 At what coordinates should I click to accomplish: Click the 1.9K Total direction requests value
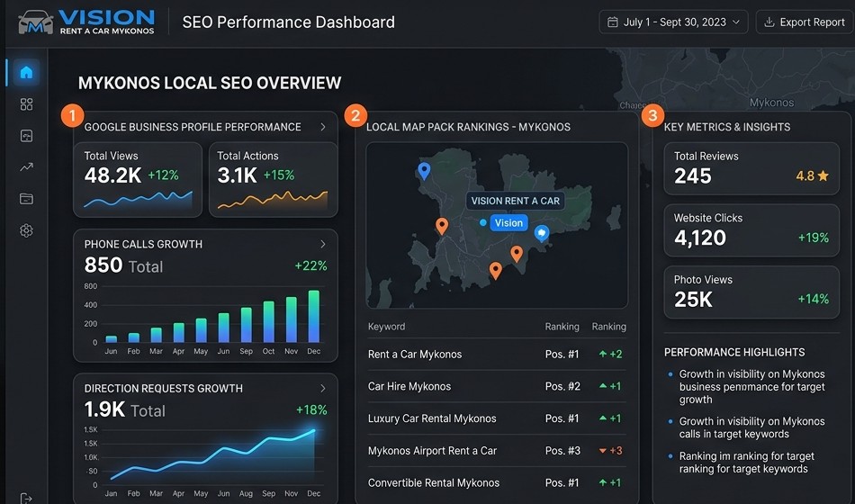(x=125, y=409)
